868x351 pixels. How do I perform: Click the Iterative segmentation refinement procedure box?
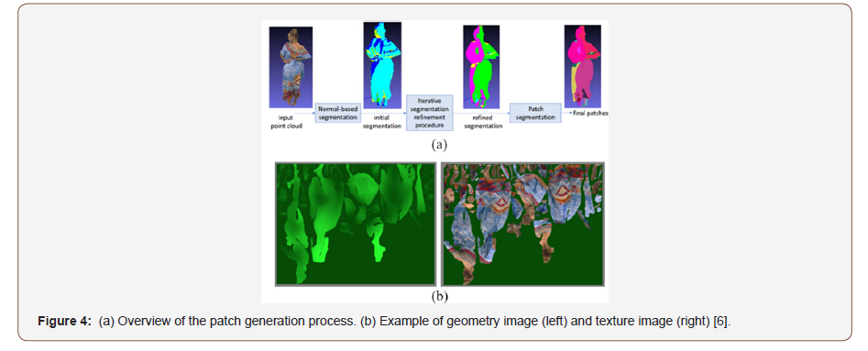click(430, 113)
